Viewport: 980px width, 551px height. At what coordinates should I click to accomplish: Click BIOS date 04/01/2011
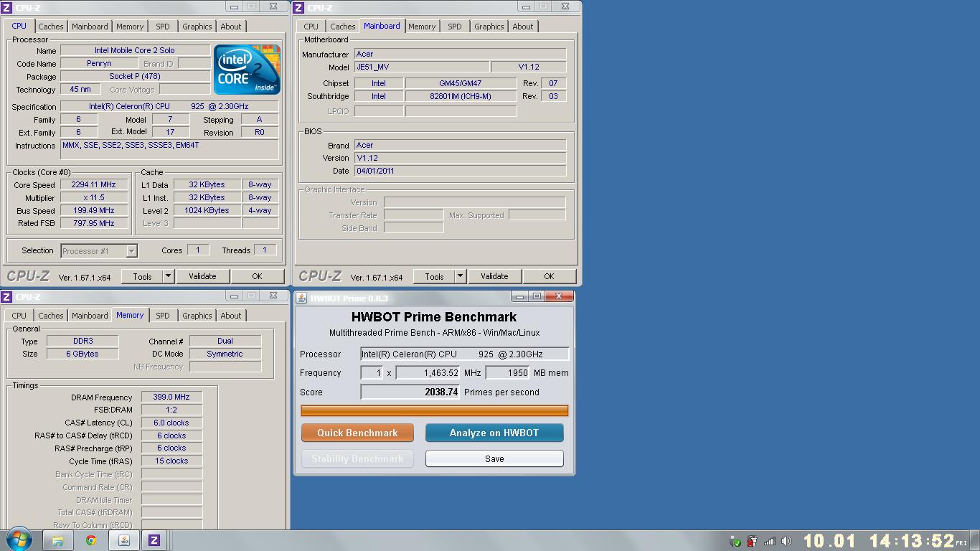(460, 171)
